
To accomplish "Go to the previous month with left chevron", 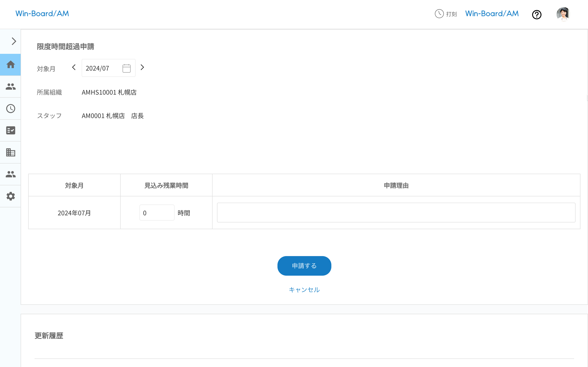I will 73,67.
